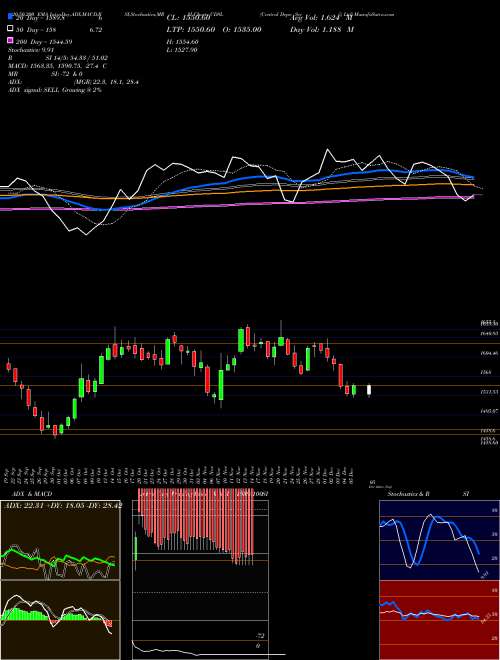Click the 'Stochastics: 9.91' readout
The image size is (500, 660).
pyautogui.click(x=29, y=50)
